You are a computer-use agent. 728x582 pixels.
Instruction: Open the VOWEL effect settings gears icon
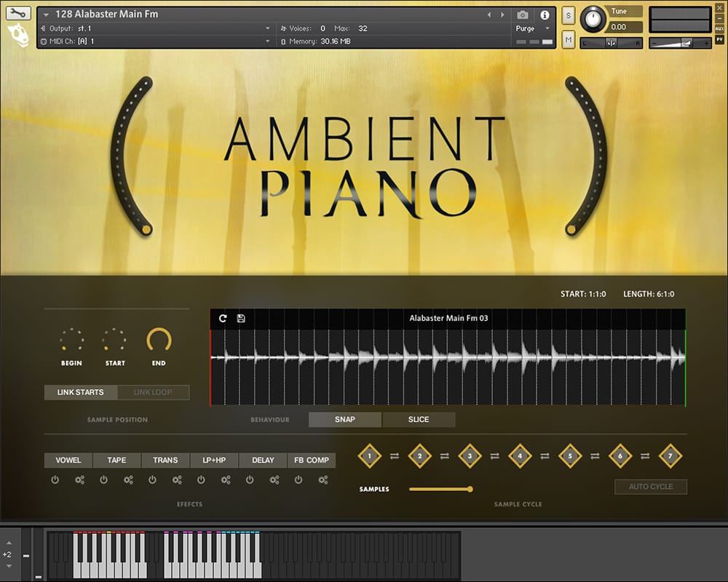[80, 480]
